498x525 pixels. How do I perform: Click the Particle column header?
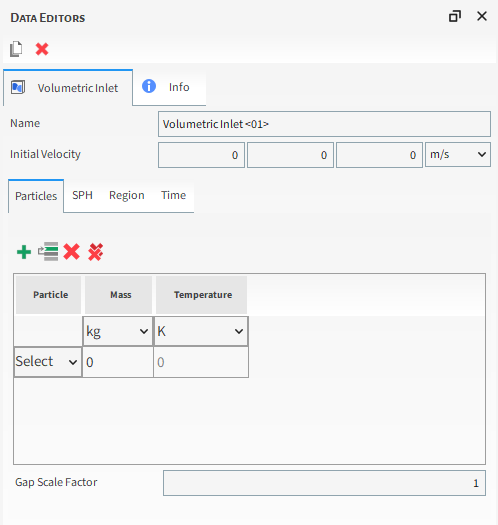[x=49, y=295]
